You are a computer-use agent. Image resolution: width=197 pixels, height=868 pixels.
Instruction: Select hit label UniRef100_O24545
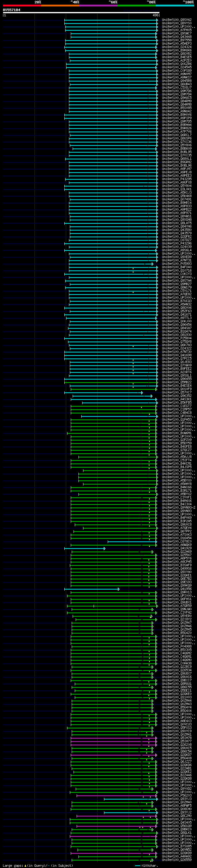pos(177,67)
